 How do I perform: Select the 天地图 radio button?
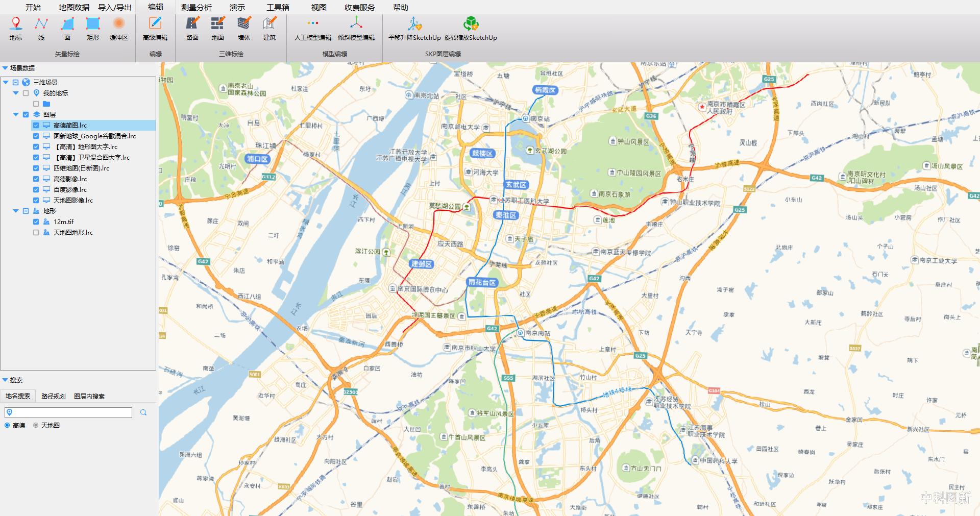(x=36, y=425)
